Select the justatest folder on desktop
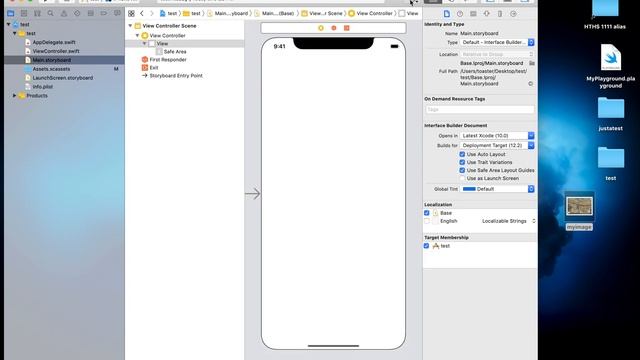 tap(611, 109)
